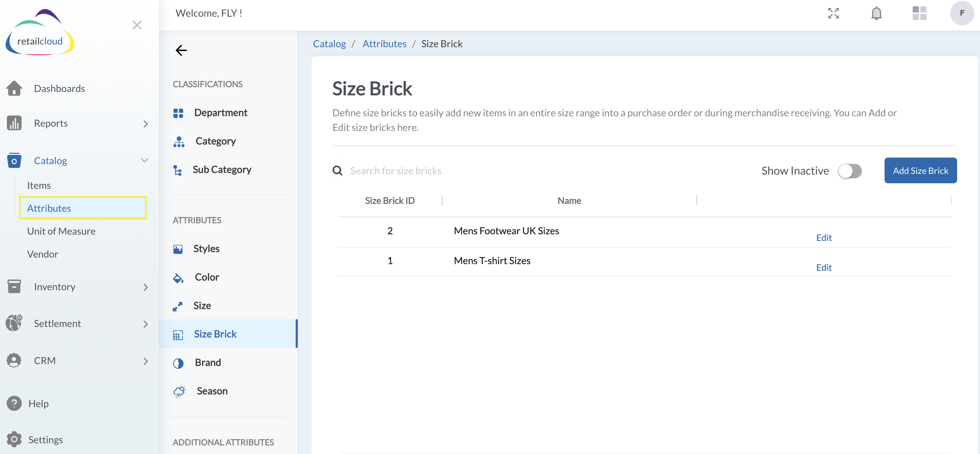Click Size Brick ID cell 1
The height and width of the screenshot is (454, 980).
tap(390, 260)
